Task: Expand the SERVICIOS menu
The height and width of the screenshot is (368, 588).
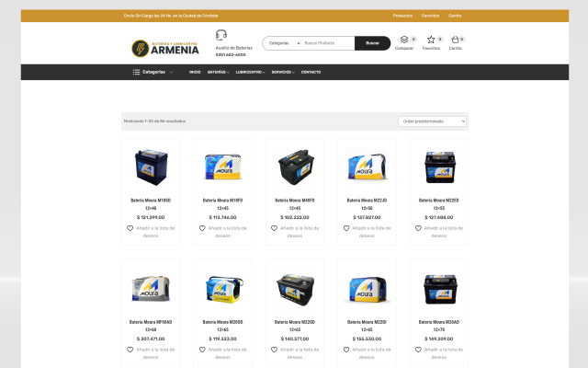Action: pyautogui.click(x=283, y=72)
